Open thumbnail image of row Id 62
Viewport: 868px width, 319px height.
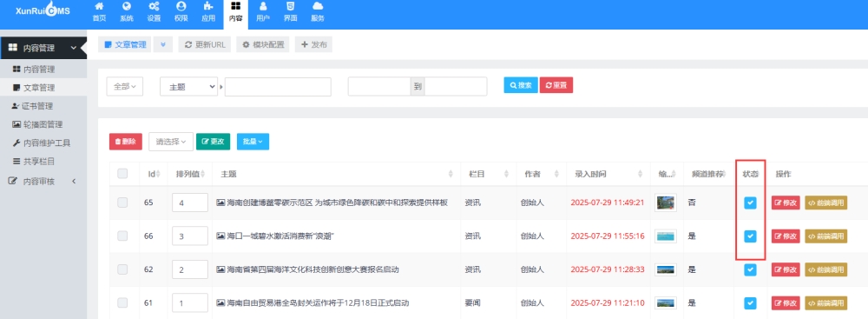coord(666,269)
